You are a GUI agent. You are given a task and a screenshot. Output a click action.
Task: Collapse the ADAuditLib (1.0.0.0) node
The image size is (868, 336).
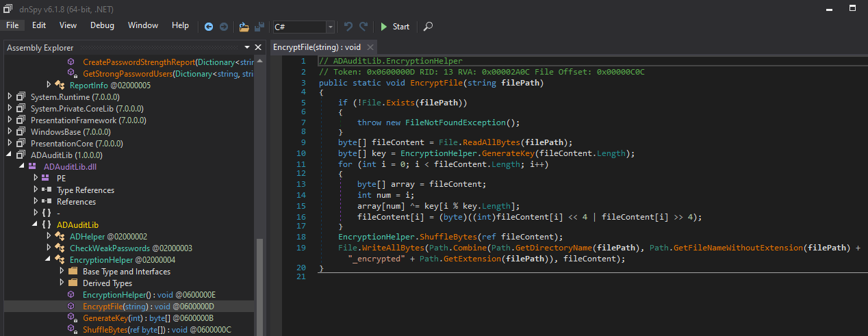[x=10, y=155]
